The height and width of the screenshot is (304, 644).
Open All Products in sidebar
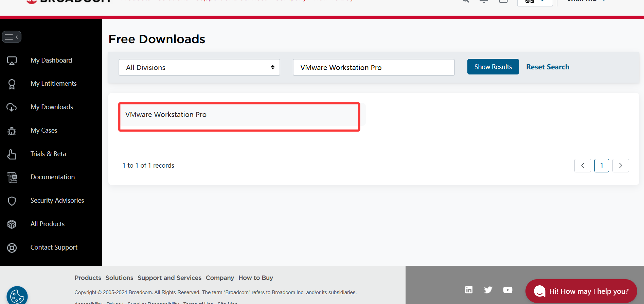48,224
